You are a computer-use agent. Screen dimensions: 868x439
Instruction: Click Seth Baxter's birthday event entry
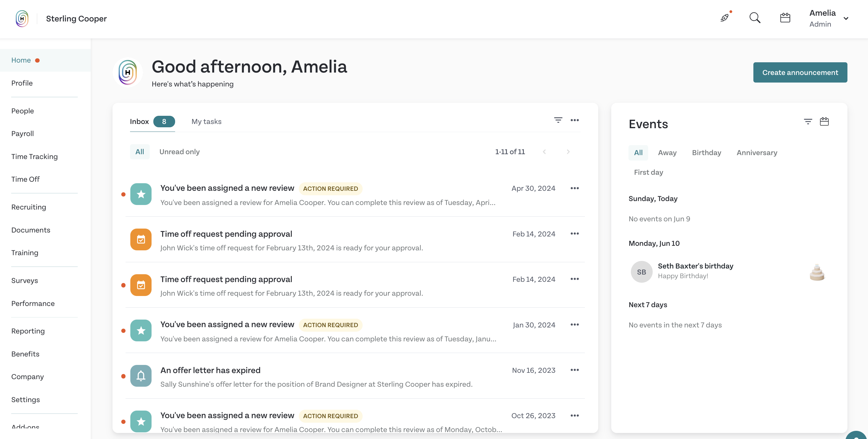click(695, 271)
